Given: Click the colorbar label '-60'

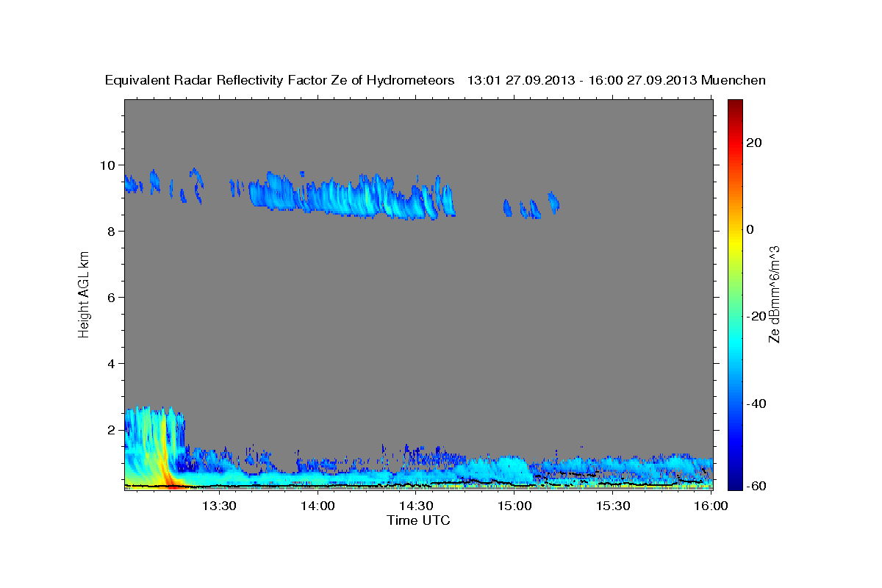Looking at the screenshot, I should (756, 486).
